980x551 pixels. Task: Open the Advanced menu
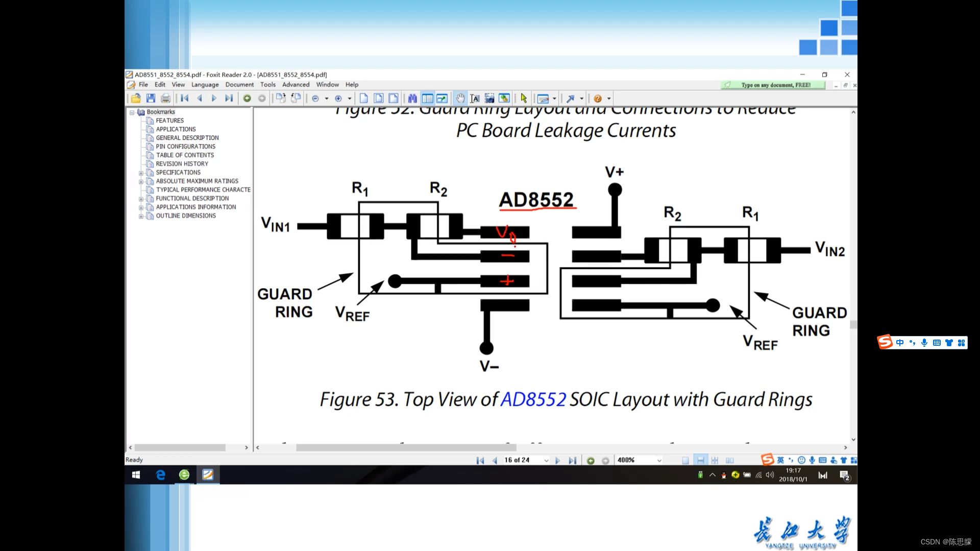coord(296,85)
